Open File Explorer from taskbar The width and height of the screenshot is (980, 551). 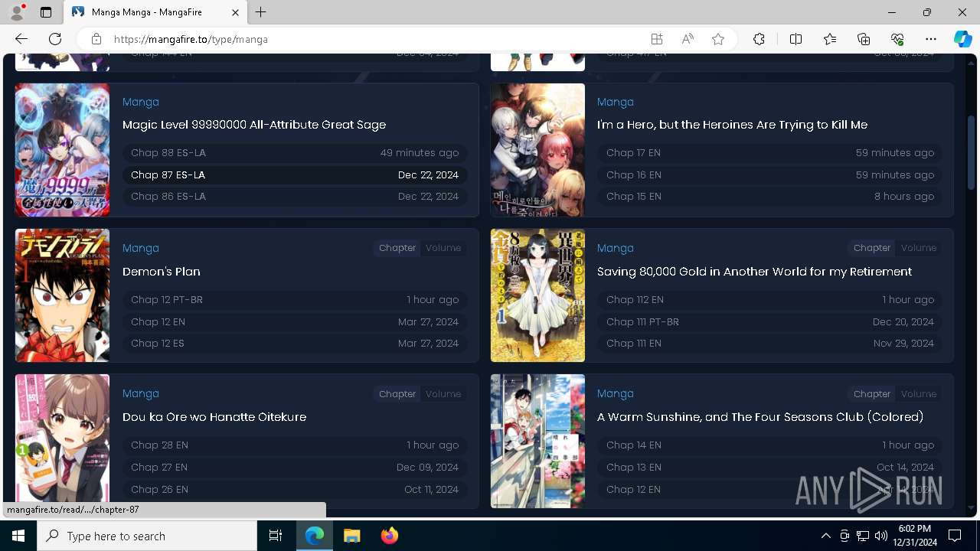click(x=352, y=536)
